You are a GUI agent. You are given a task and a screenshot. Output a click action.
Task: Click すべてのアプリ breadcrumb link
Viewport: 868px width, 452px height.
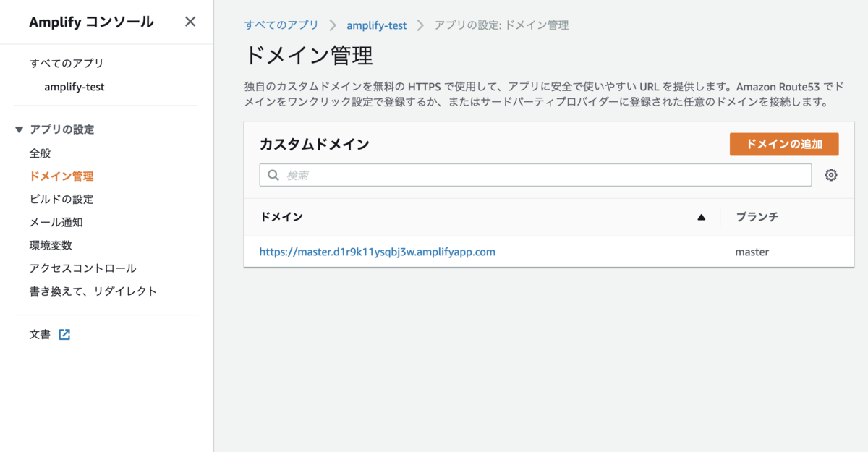tap(281, 25)
